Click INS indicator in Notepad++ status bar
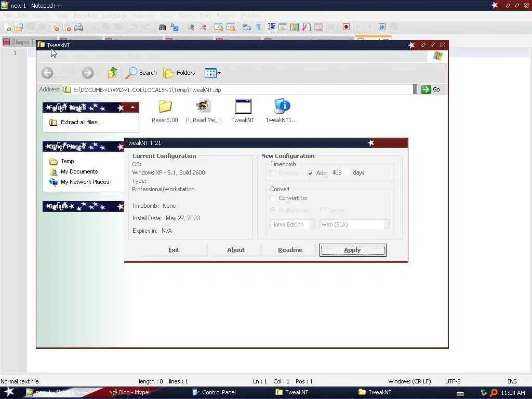Image resolution: width=532 pixels, height=399 pixels. pyautogui.click(x=512, y=381)
